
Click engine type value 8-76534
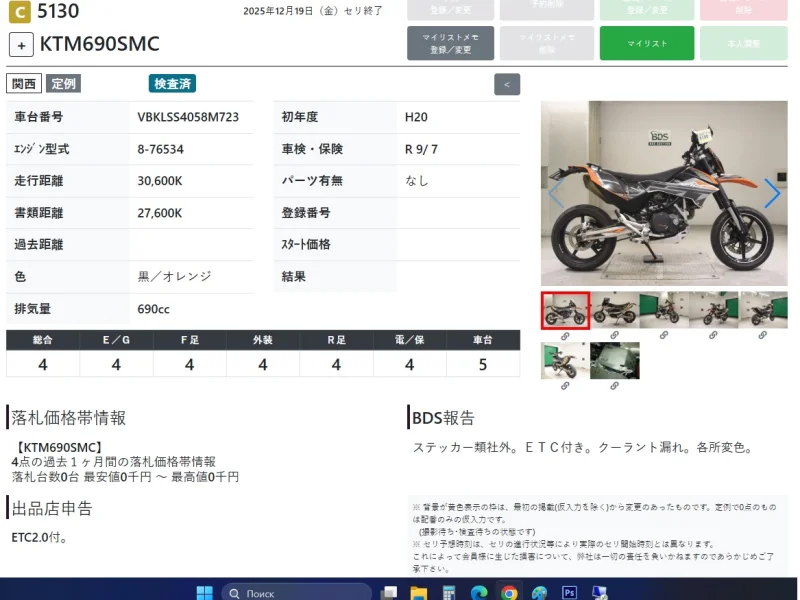point(160,149)
